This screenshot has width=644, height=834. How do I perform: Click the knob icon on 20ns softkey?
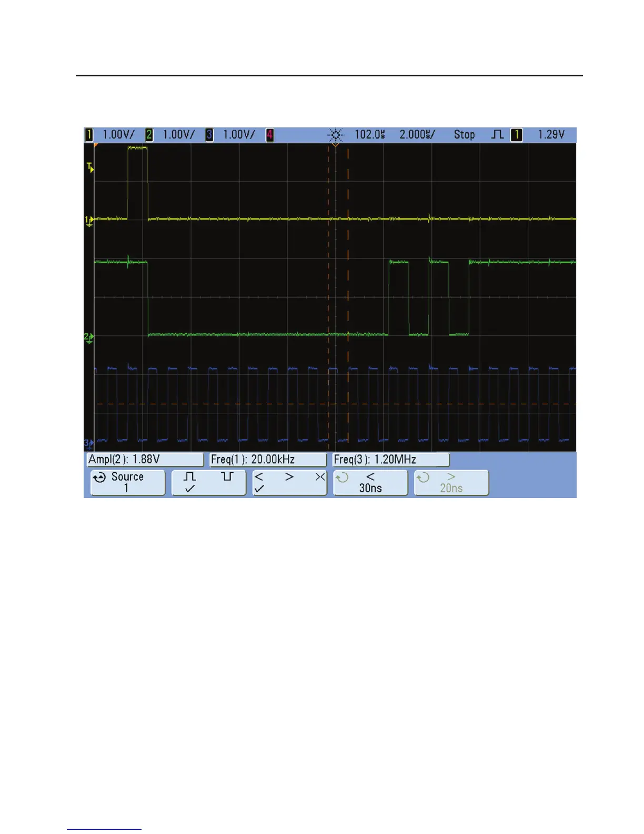(x=423, y=478)
